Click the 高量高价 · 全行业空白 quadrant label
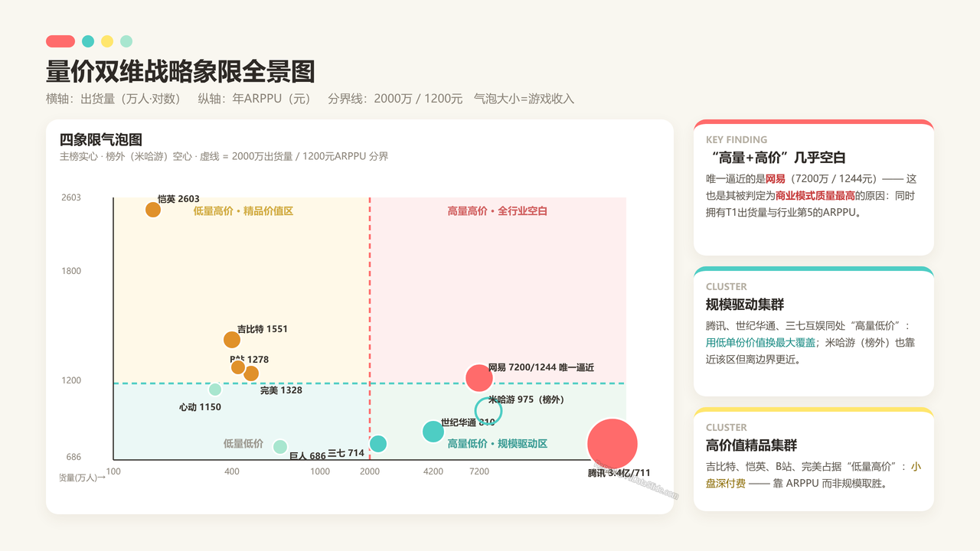This screenshot has width=980, height=551. (498, 211)
